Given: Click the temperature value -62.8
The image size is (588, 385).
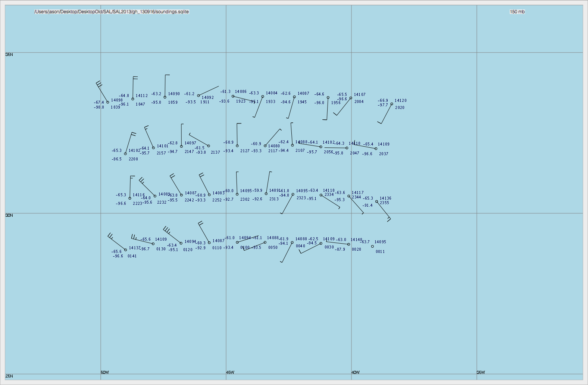Looking at the screenshot, I should tap(172, 143).
